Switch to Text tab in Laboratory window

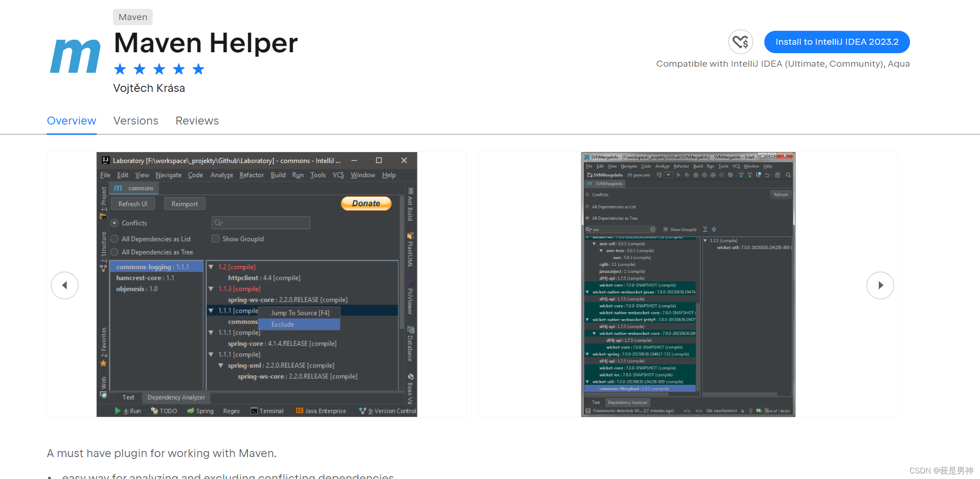(128, 397)
